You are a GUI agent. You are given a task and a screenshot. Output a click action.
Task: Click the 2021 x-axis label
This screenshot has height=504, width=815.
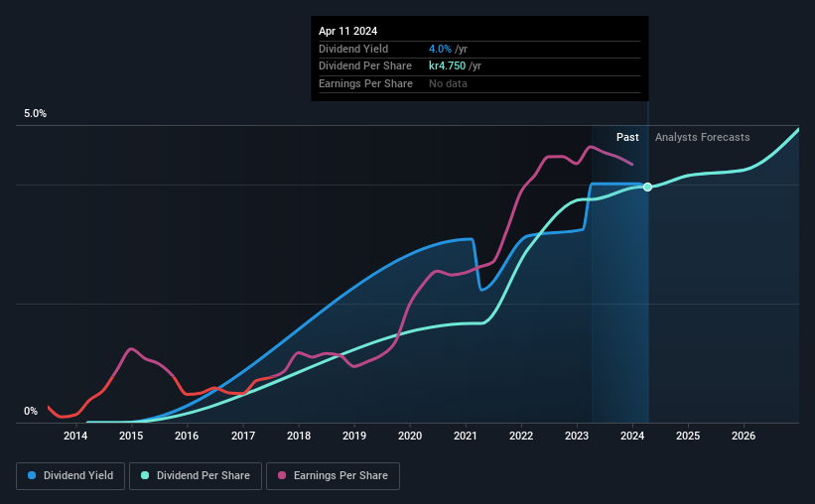[466, 436]
